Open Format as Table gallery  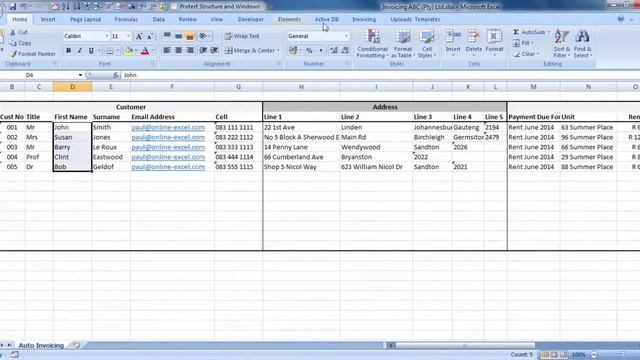[x=402, y=44]
